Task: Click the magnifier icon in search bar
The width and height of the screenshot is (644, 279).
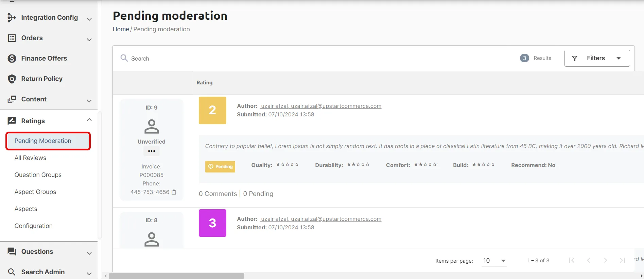Action: click(124, 58)
